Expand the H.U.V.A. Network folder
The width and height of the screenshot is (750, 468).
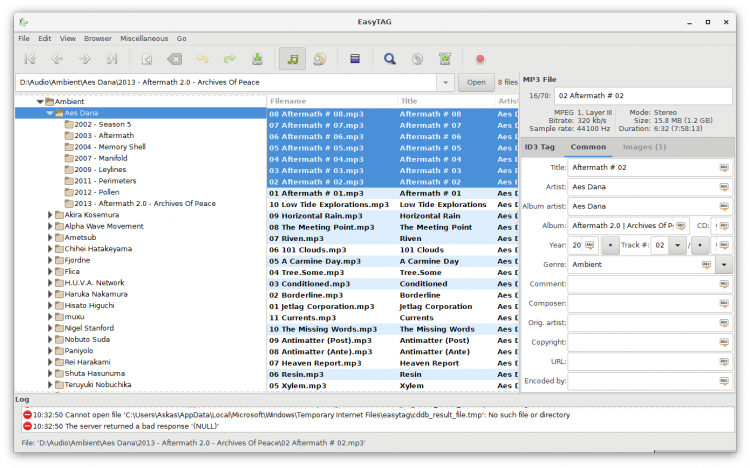click(x=50, y=283)
